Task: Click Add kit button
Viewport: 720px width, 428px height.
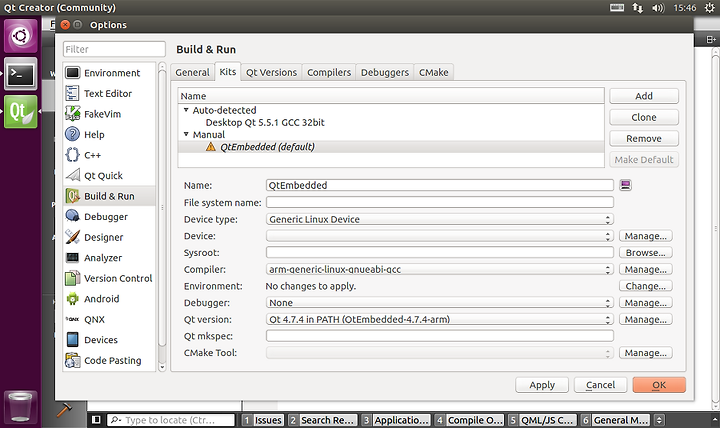Action: coord(644,96)
